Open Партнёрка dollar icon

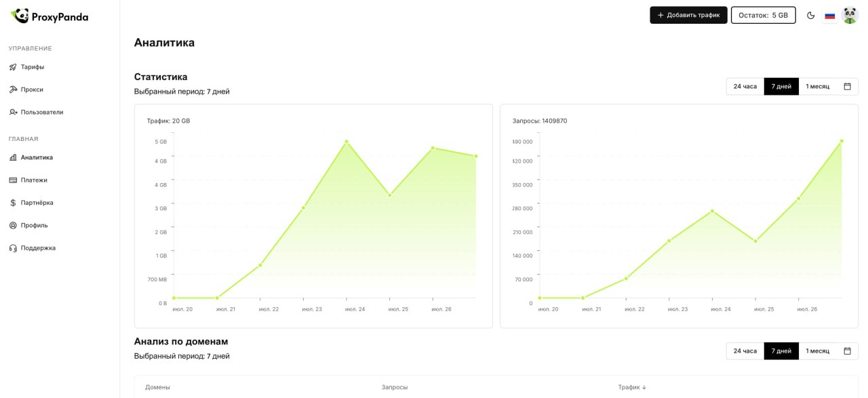click(x=13, y=203)
